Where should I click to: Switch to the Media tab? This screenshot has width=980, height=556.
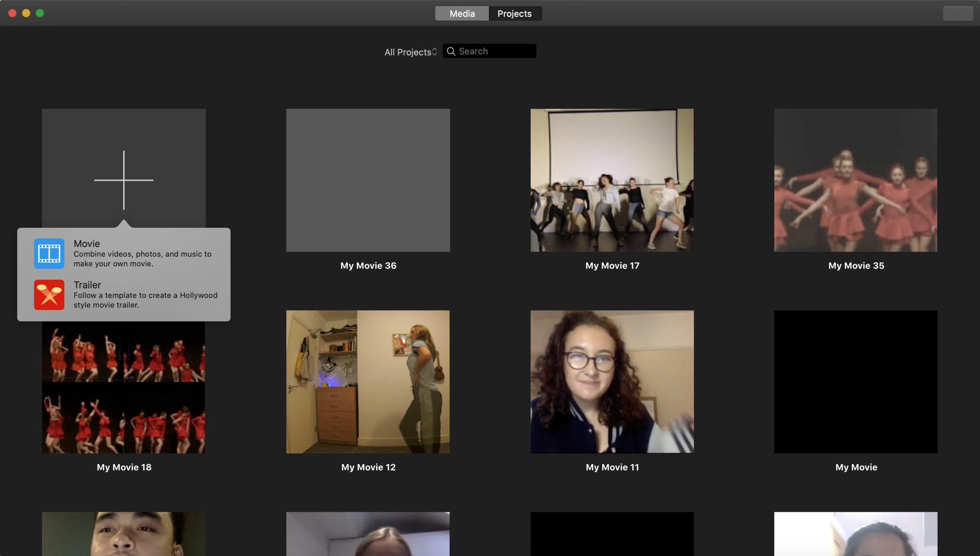462,14
